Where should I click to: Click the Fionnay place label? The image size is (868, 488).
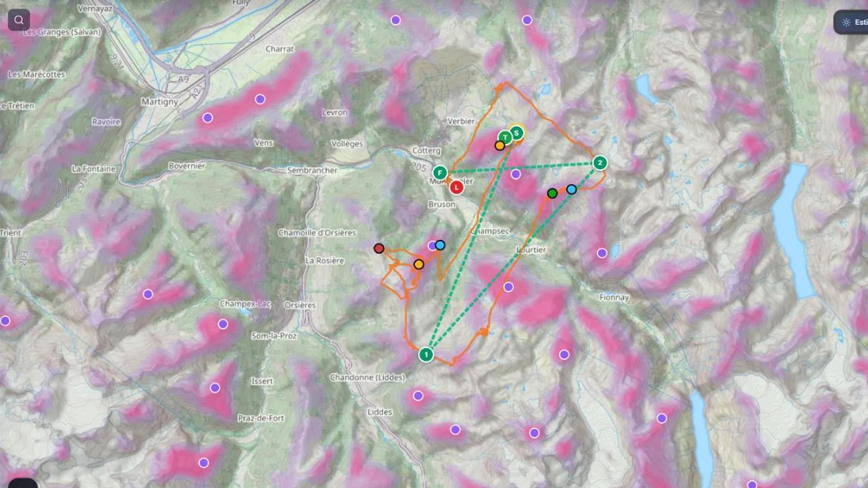click(614, 297)
